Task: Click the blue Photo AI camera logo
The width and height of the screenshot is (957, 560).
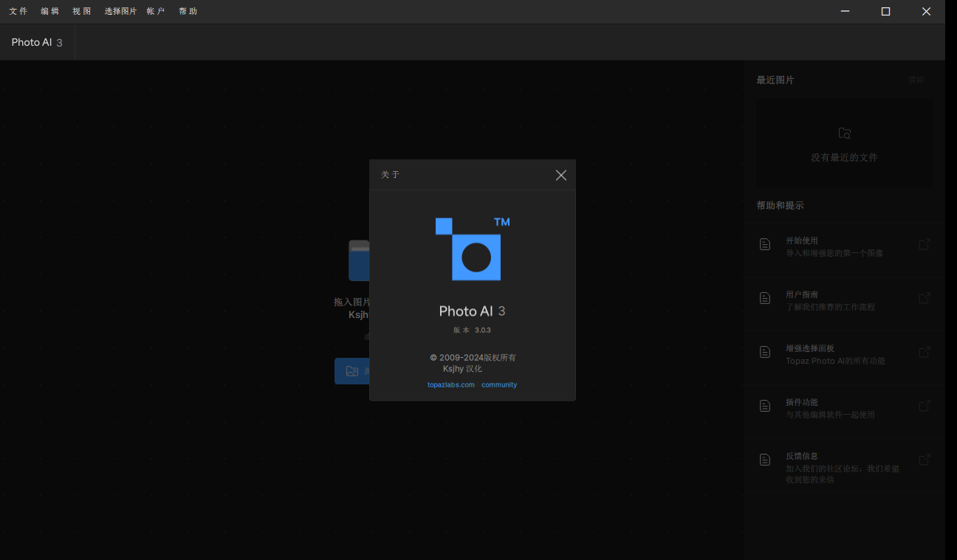Action: 473,249
